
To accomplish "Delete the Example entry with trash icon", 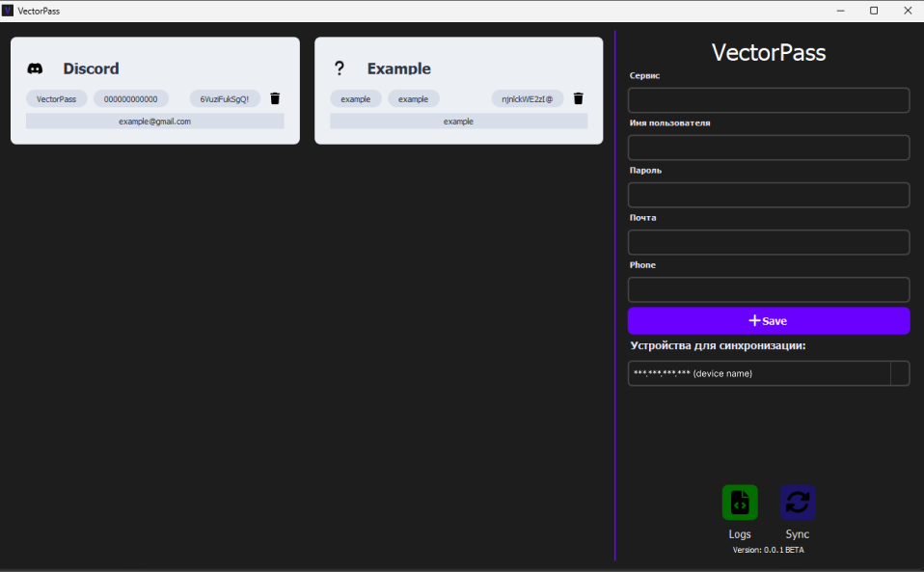I will point(578,98).
